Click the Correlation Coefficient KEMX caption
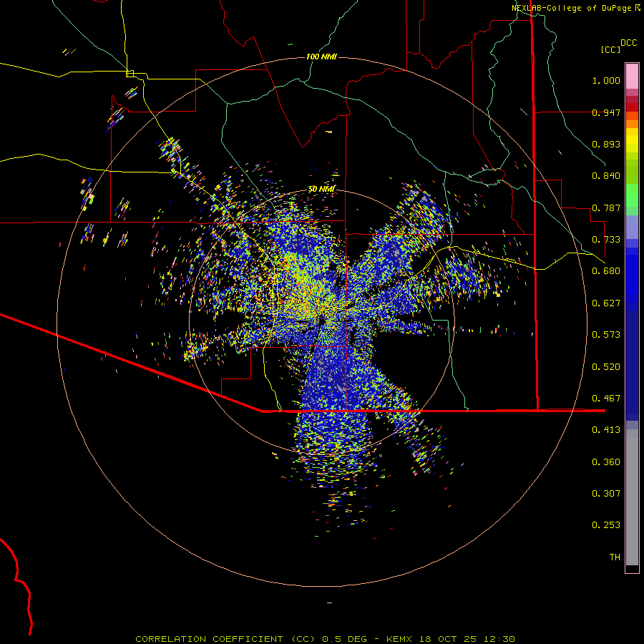The height and width of the screenshot is (644, 644). 325,639
